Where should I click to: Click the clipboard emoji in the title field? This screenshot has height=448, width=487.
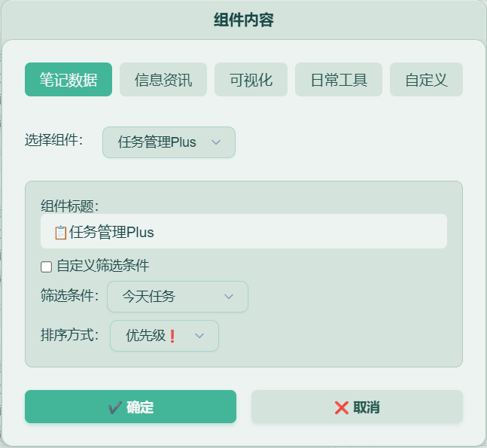[60, 233]
